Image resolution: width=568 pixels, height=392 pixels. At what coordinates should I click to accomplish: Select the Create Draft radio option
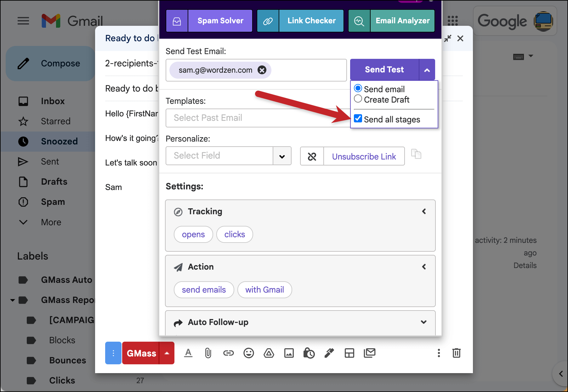pyautogui.click(x=358, y=99)
